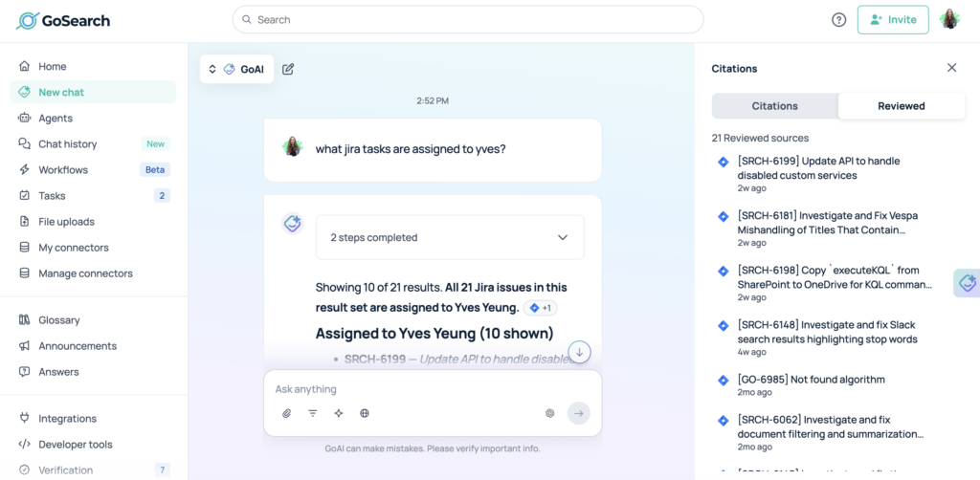The height and width of the screenshot is (480, 980).
Task: Open the filter icon in chat input
Action: pos(312,413)
